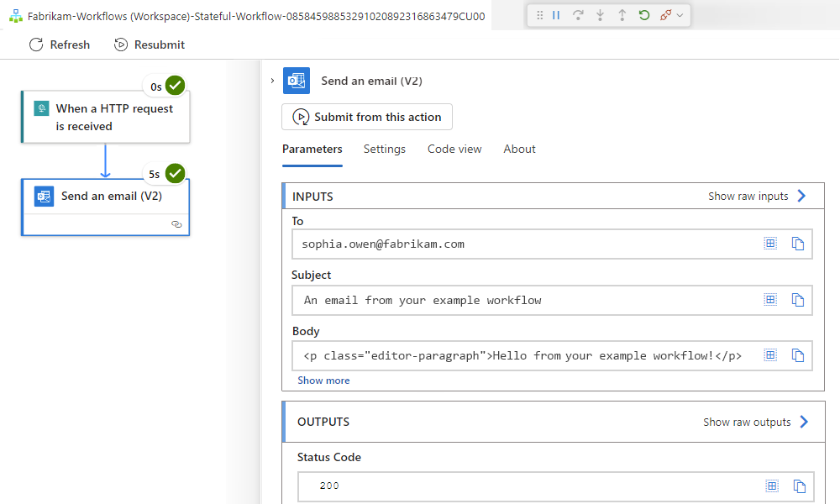Image resolution: width=840 pixels, height=504 pixels.
Task: Disconnect the debugger
Action: tap(664, 15)
